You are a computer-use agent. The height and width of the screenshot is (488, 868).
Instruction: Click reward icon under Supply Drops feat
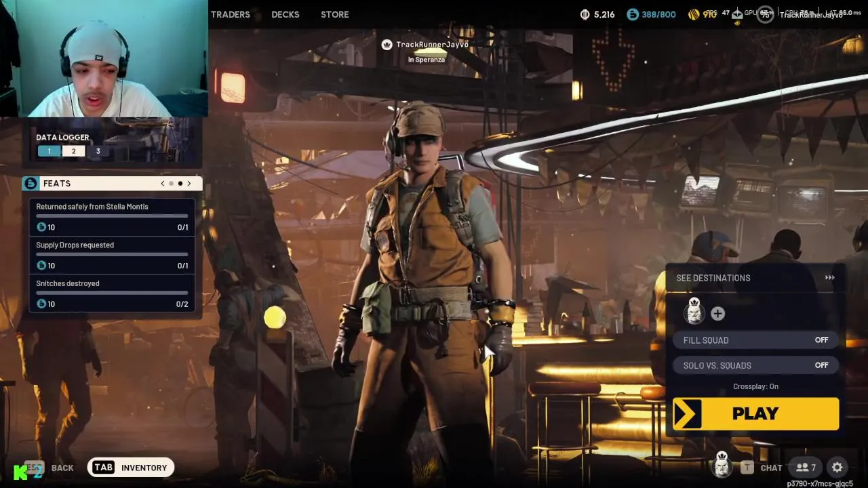pyautogui.click(x=41, y=266)
